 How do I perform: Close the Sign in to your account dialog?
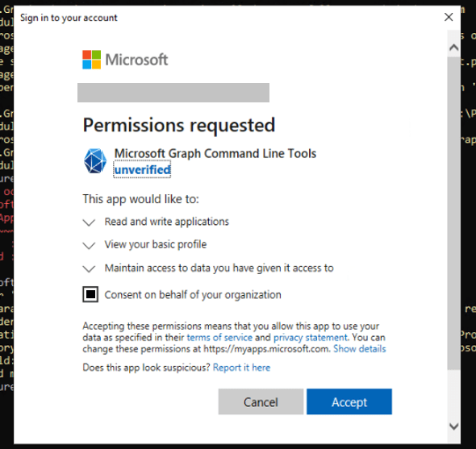point(449,17)
